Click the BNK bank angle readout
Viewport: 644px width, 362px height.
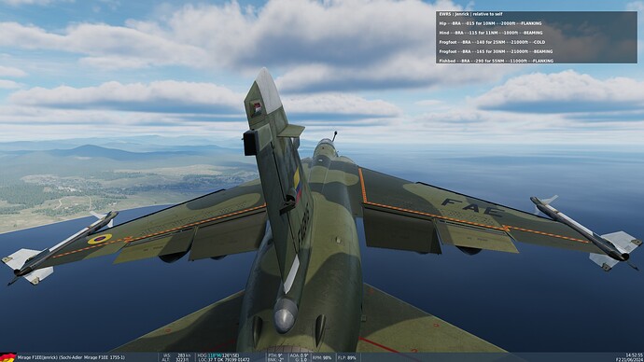pyautogui.click(x=275, y=360)
